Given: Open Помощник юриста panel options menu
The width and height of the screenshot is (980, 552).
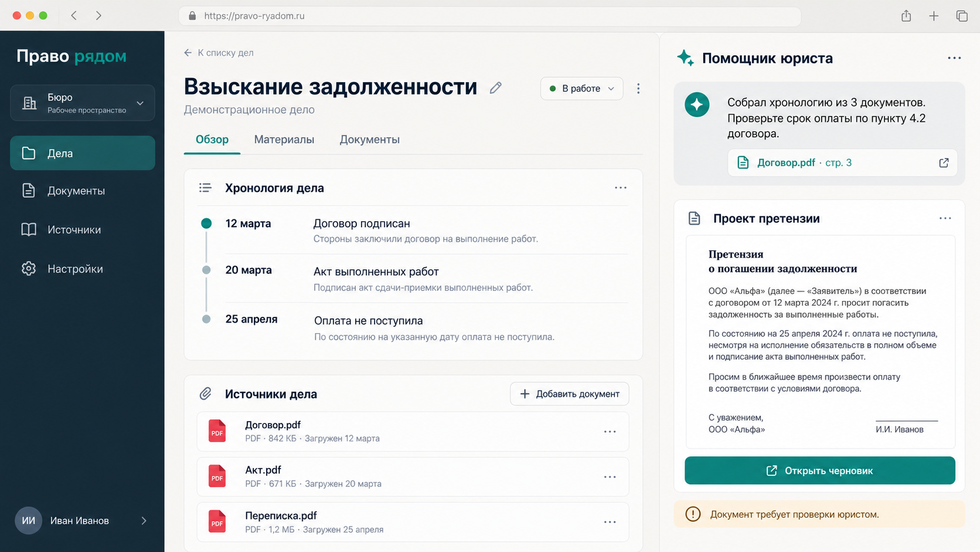Looking at the screenshot, I should point(954,58).
